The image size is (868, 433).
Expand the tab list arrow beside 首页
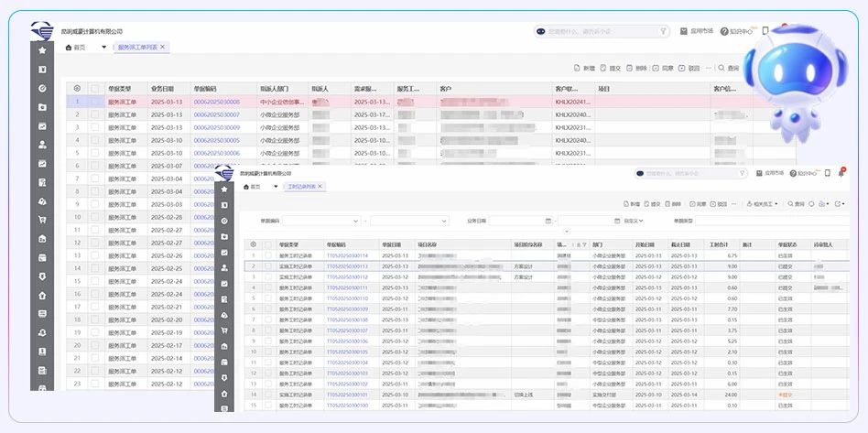pos(103,48)
